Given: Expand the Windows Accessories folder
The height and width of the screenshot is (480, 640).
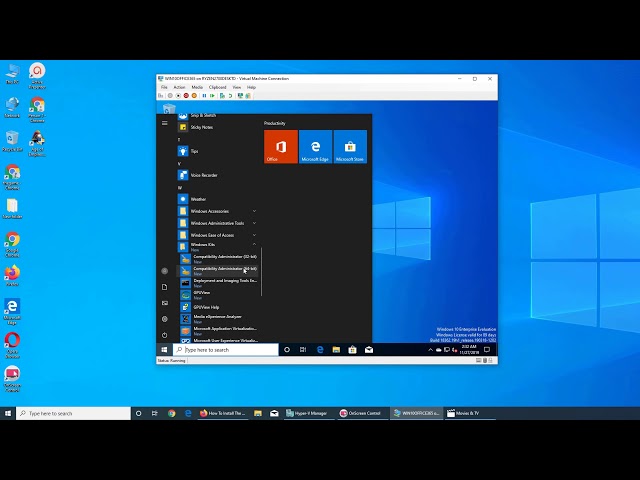Looking at the screenshot, I should [217, 211].
